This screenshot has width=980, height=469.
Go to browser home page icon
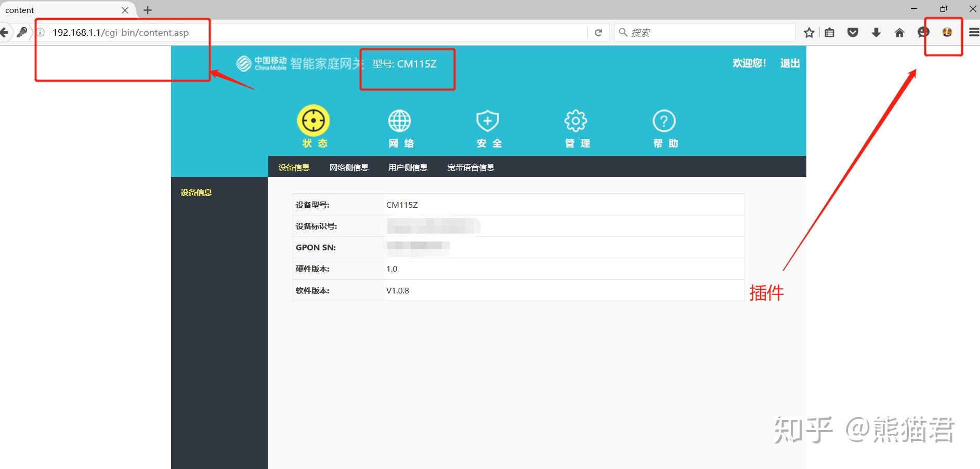tap(899, 33)
